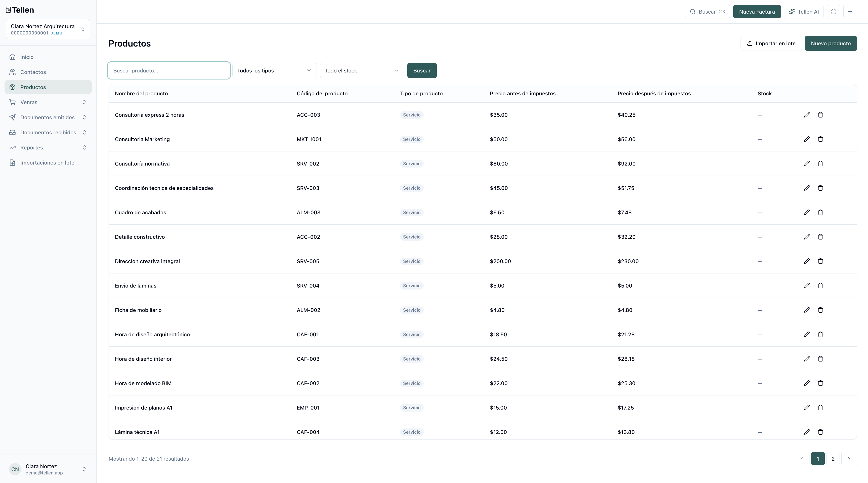Go to Inicio in sidebar
The height and width of the screenshot is (483, 868).
coord(48,57)
